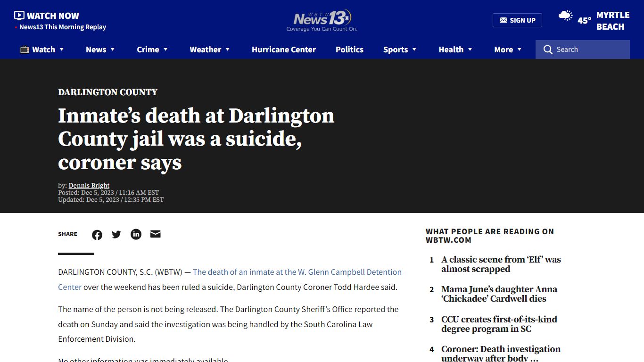This screenshot has width=644, height=362.
Task: Click the Watch Now play icon
Action: (x=19, y=16)
